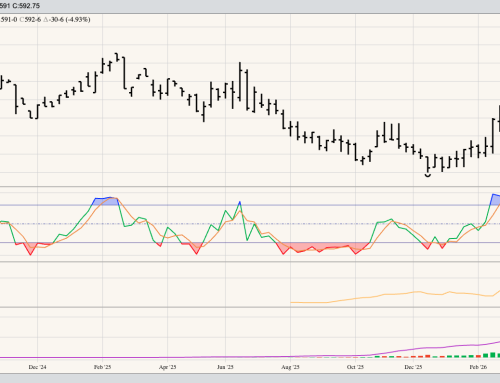Click the Feb '25 date axis label
Image resolution: width=500 pixels, height=383 pixels.
pyautogui.click(x=102, y=367)
